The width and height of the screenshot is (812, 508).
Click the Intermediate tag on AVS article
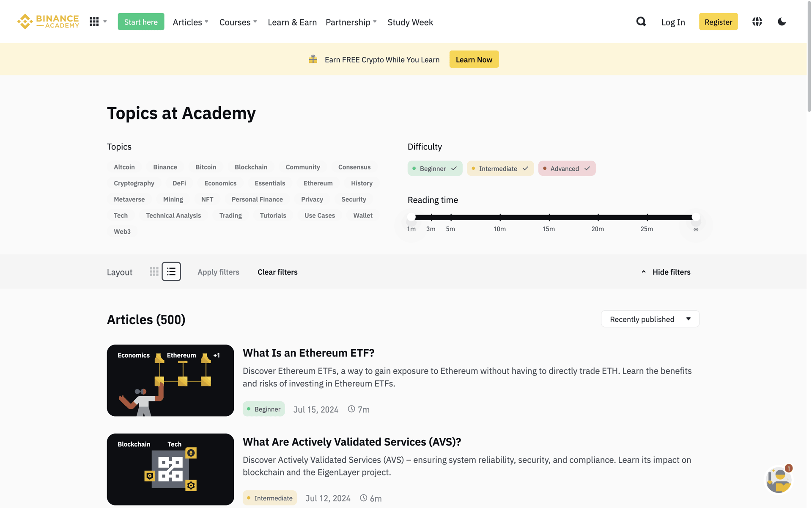point(270,498)
